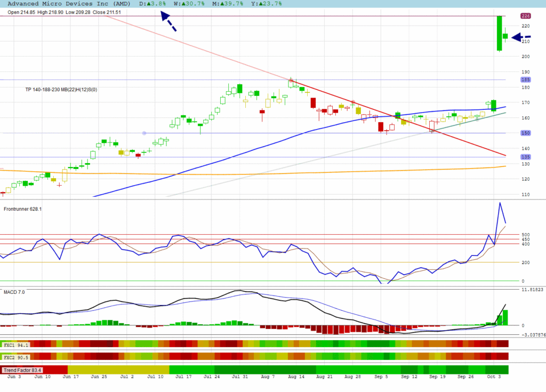Click the Aug 14 date on time axis

(295, 377)
